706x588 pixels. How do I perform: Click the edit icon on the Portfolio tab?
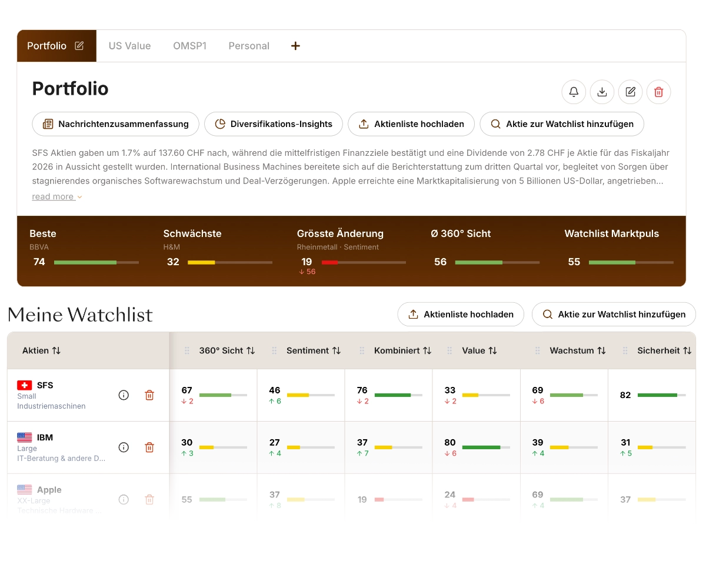click(x=79, y=46)
